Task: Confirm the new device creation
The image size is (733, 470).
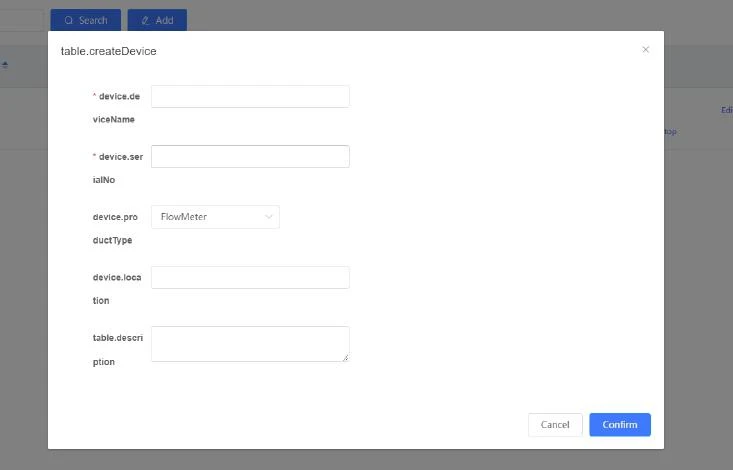Action: pyautogui.click(x=620, y=425)
